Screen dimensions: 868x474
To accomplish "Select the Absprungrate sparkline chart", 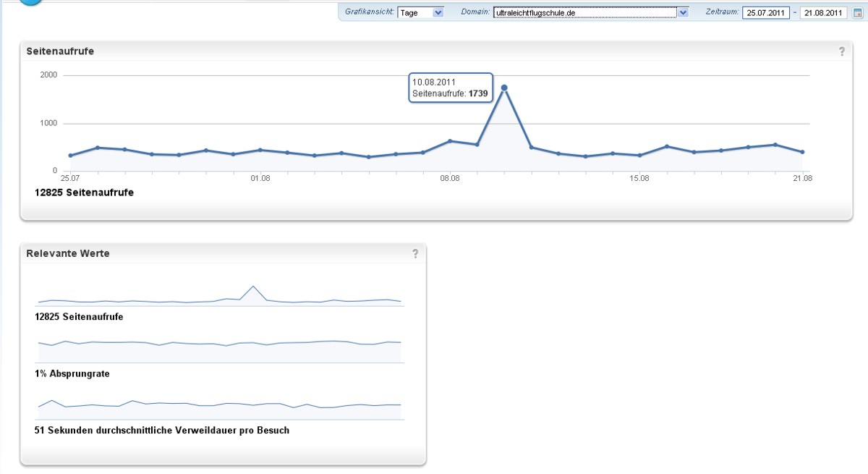I will pyautogui.click(x=219, y=349).
